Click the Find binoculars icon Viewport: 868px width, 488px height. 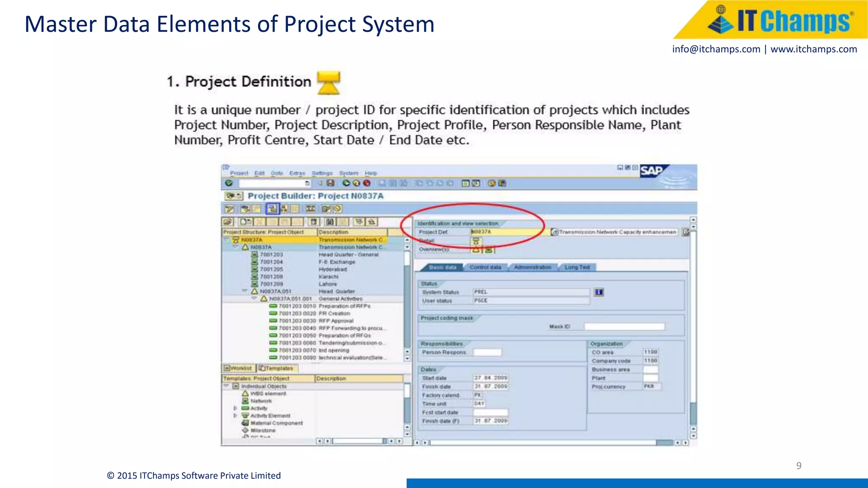pyautogui.click(x=330, y=222)
